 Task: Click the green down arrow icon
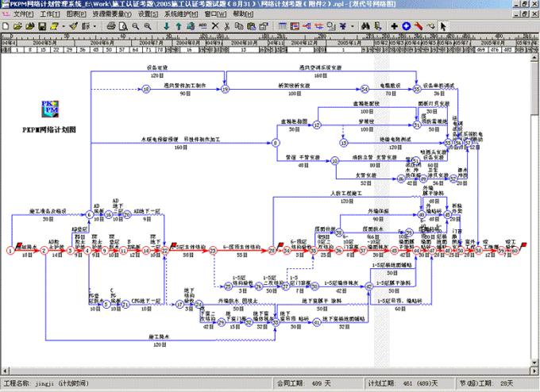coord(167,26)
